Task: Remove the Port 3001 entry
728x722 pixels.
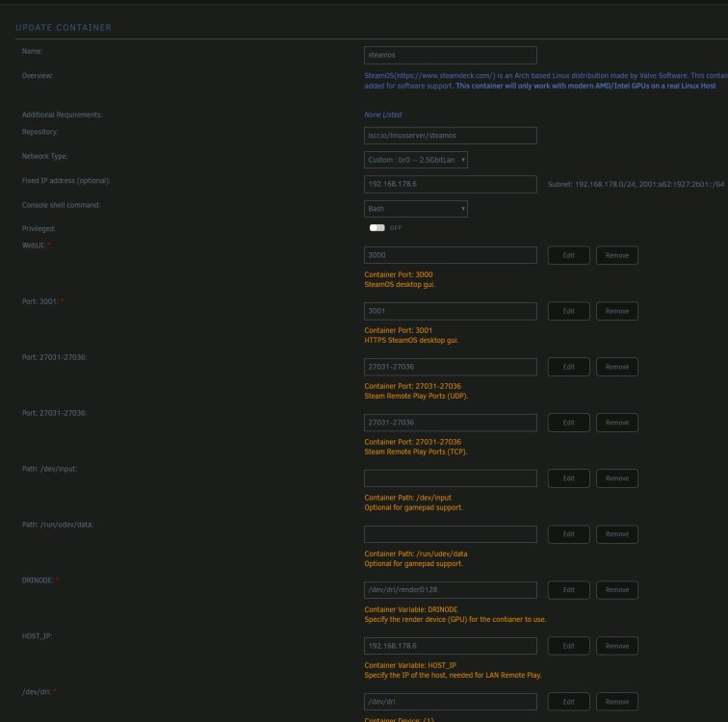Action: (617, 311)
